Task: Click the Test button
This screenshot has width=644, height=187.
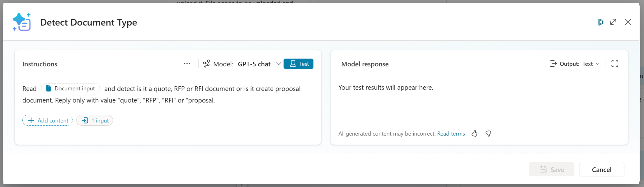Action: (x=298, y=64)
